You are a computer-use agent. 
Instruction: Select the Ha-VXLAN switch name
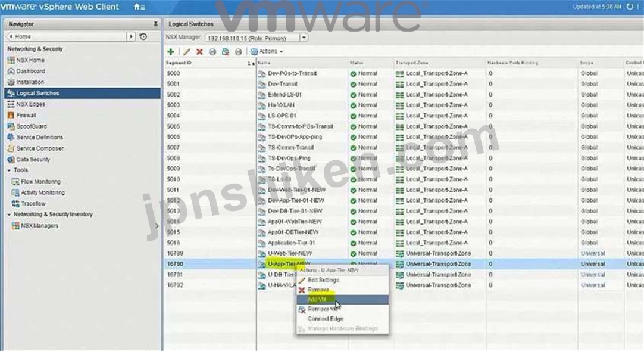coord(281,105)
